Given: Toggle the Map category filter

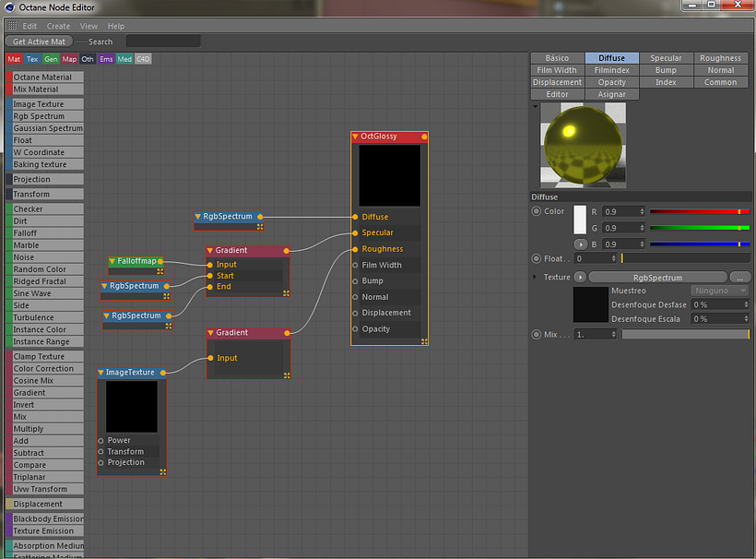Looking at the screenshot, I should click(x=69, y=59).
